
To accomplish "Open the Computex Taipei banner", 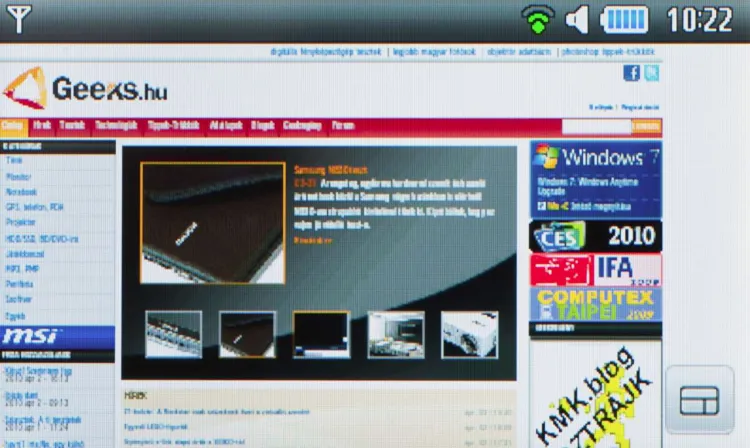I will pos(596,304).
